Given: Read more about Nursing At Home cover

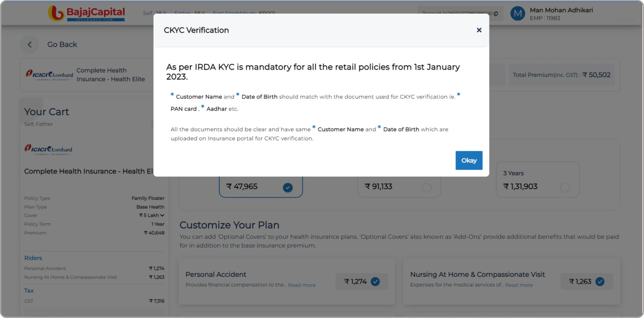Looking at the screenshot, I should [x=519, y=285].
